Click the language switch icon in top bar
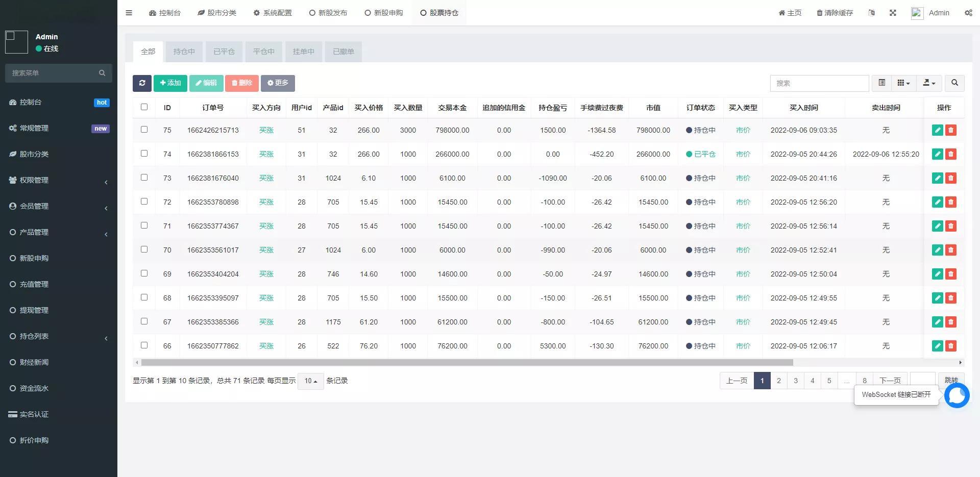980x477 pixels. pos(871,13)
